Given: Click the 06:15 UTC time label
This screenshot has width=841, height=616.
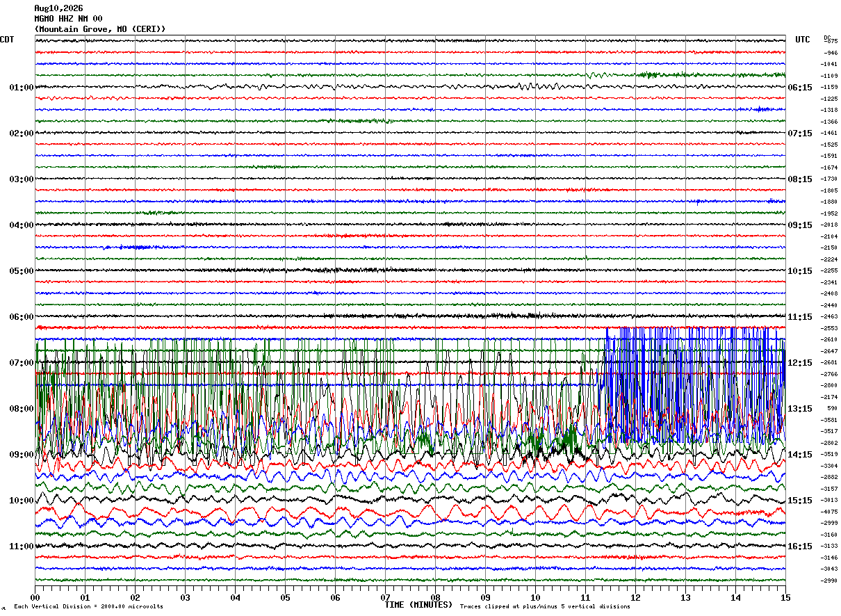Looking at the screenshot, I should tap(800, 88).
